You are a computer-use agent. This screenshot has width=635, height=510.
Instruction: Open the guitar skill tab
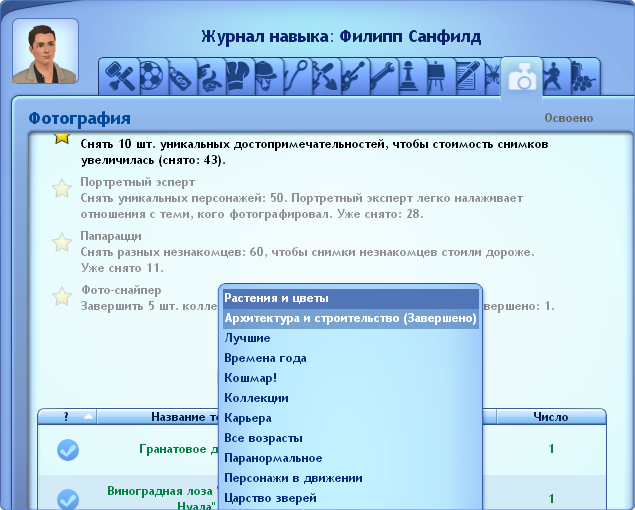coord(354,76)
